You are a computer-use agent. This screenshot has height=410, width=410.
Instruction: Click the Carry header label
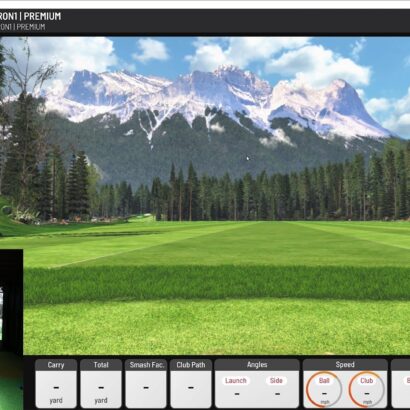56,365
